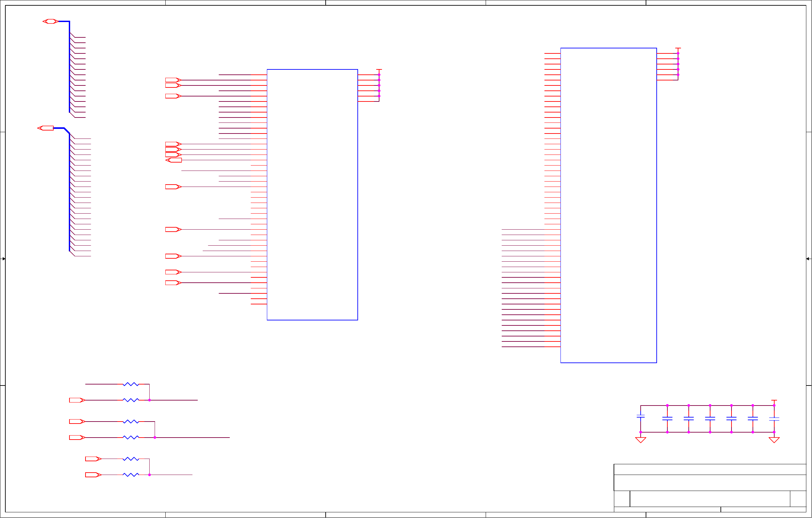Select the left IC component body

pyautogui.click(x=312, y=195)
